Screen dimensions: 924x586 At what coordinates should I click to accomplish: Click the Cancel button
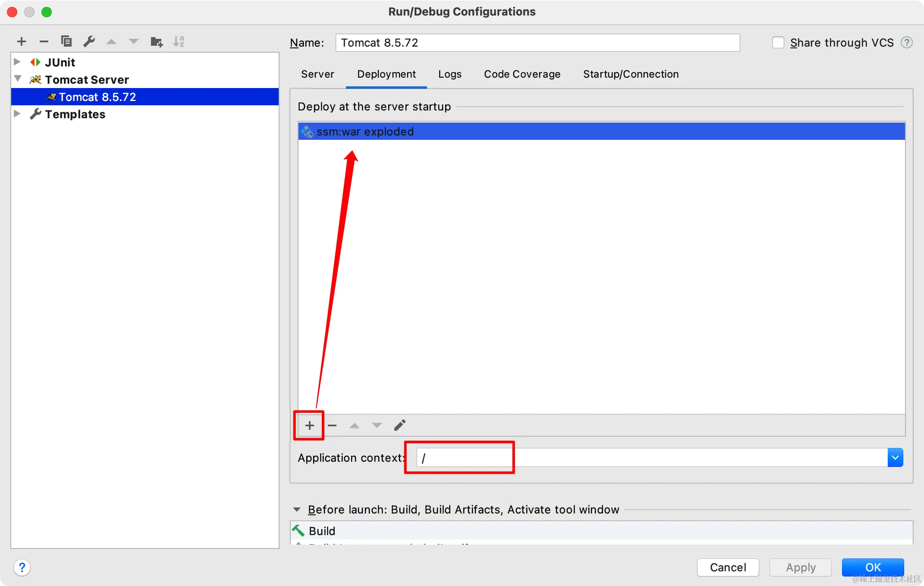tap(728, 567)
